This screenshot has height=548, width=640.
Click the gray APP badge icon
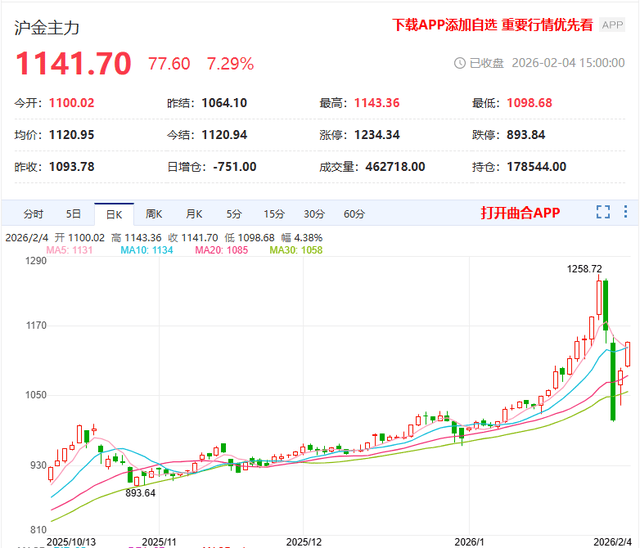pyautogui.click(x=612, y=25)
